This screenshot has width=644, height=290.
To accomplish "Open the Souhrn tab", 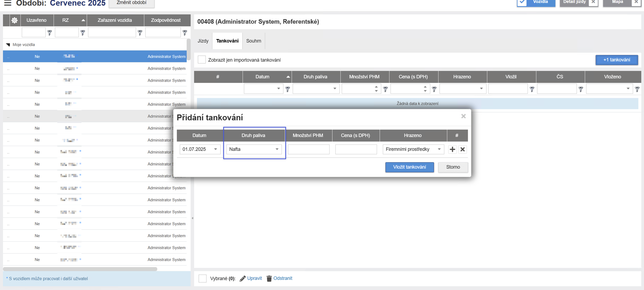I will click(x=253, y=41).
